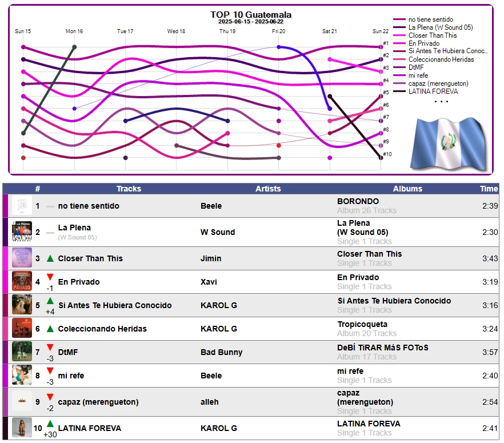This screenshot has width=504, height=443.
Task: Click the La Plena legend color line
Action: coord(399,27)
